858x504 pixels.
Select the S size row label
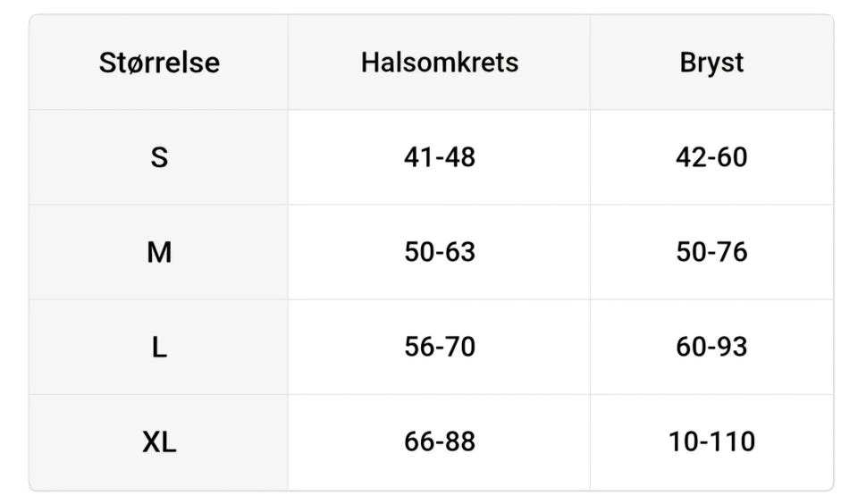[159, 157]
